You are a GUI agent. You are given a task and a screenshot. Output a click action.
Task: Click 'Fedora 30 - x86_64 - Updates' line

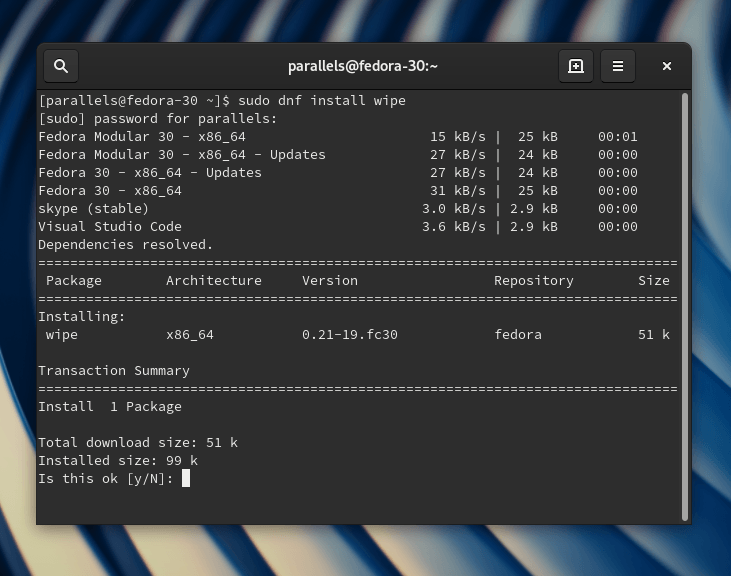coord(150,173)
